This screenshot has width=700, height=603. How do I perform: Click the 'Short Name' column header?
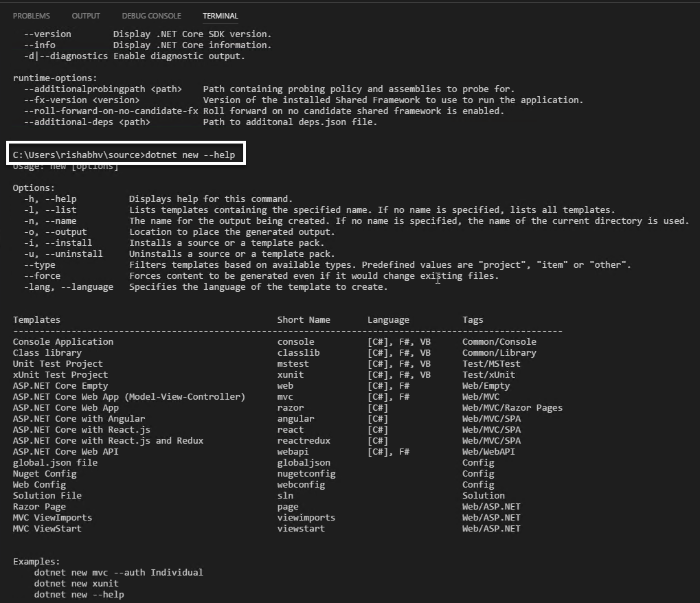coord(304,320)
